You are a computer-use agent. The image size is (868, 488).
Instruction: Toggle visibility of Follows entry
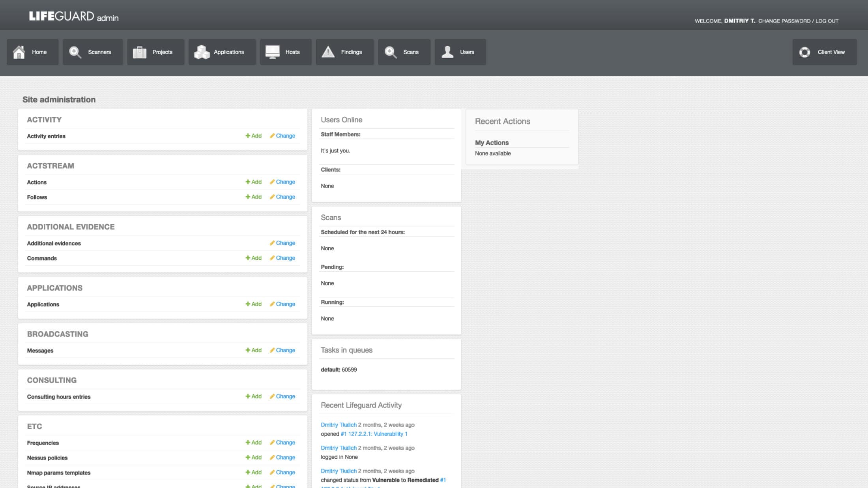pos(37,197)
